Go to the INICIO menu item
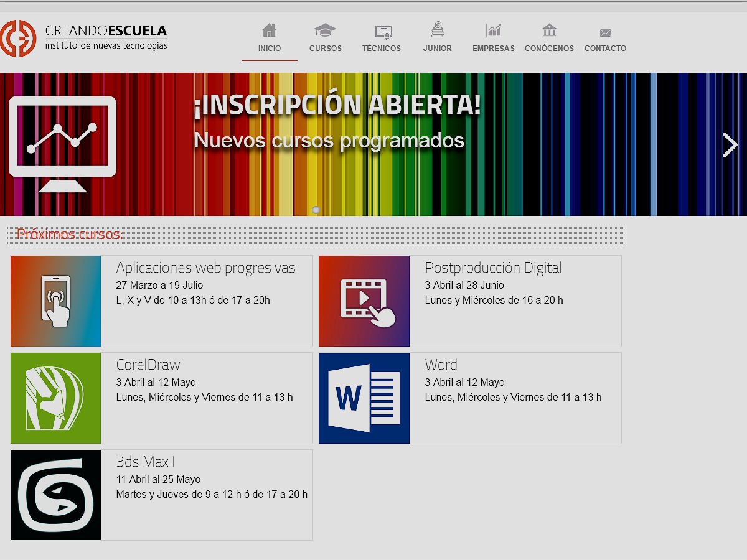Screen dimensions: 747x560 click(x=270, y=49)
